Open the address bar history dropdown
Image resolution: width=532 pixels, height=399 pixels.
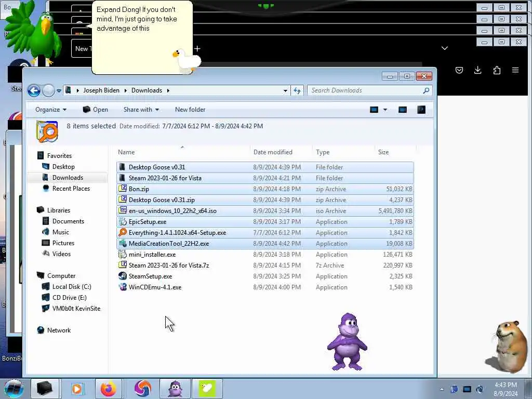[x=285, y=90]
